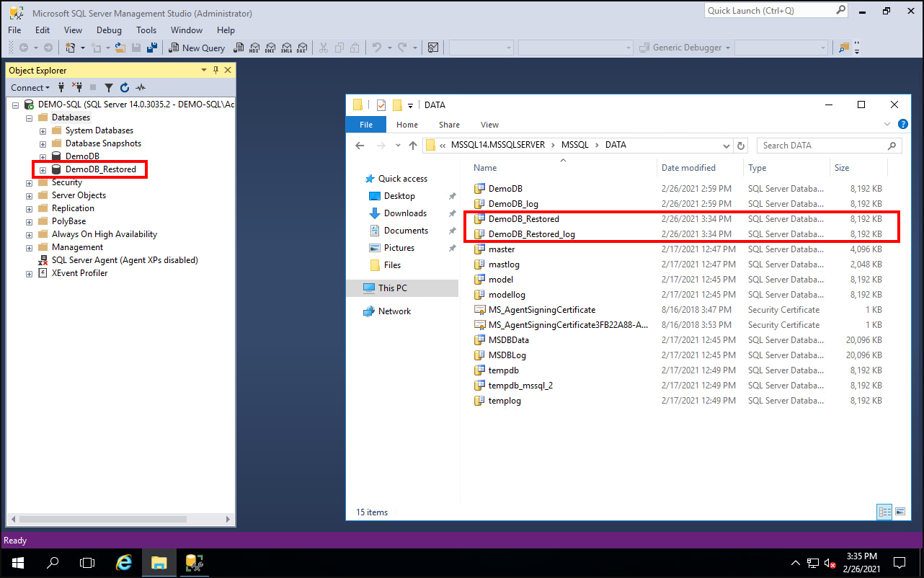This screenshot has height=578, width=924.
Task: Select the tempdb_mssql_2 file
Action: tap(520, 386)
